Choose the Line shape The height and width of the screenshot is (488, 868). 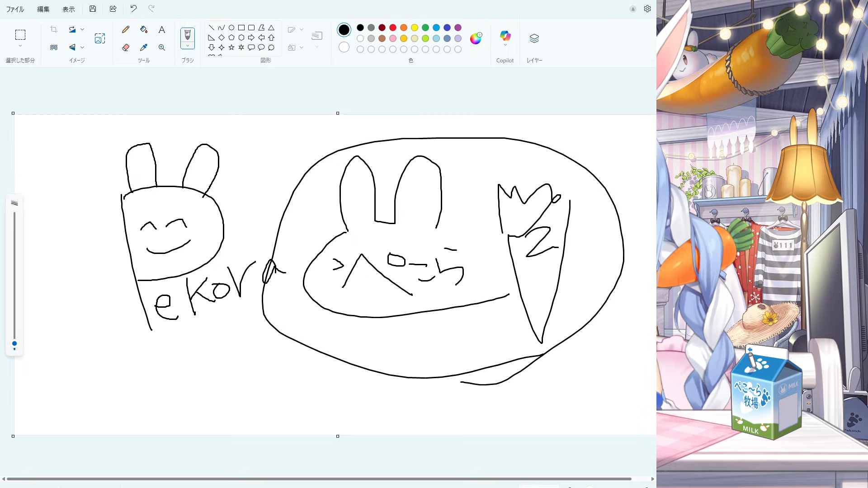(212, 28)
